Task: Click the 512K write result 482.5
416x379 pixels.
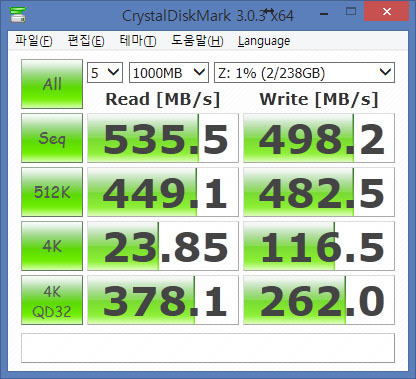Action: click(x=319, y=192)
